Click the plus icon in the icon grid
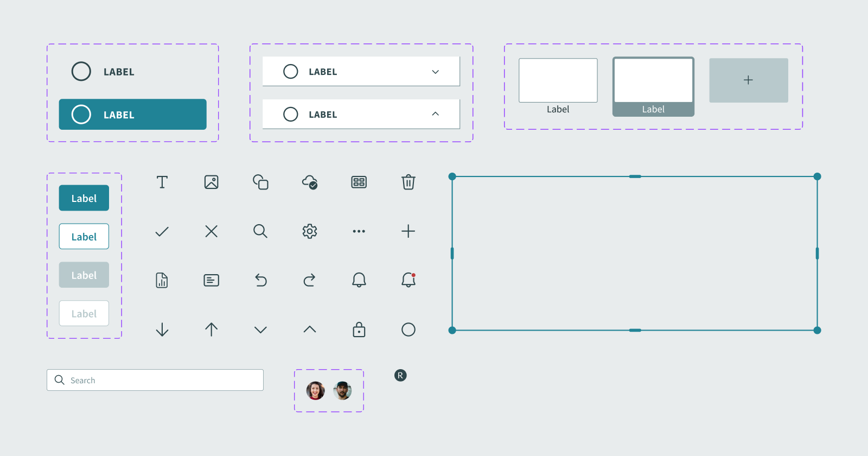Viewport: 868px width, 456px height. coord(409,231)
